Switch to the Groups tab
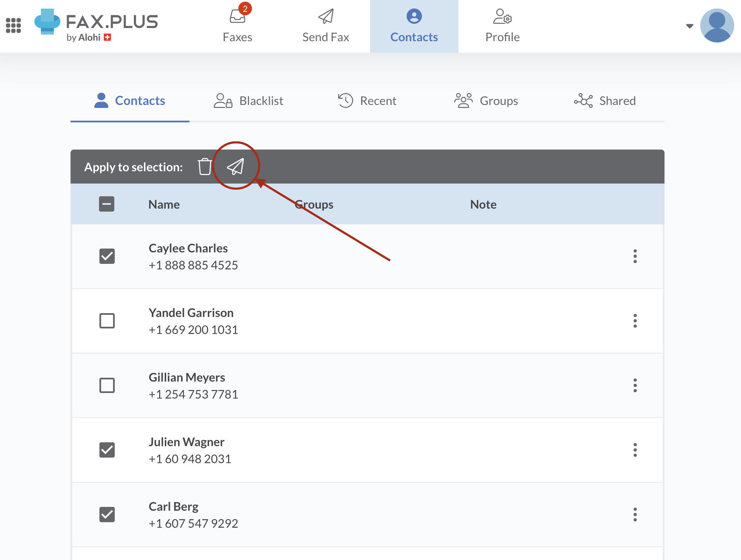Viewport: 741px width, 560px height. click(x=486, y=101)
